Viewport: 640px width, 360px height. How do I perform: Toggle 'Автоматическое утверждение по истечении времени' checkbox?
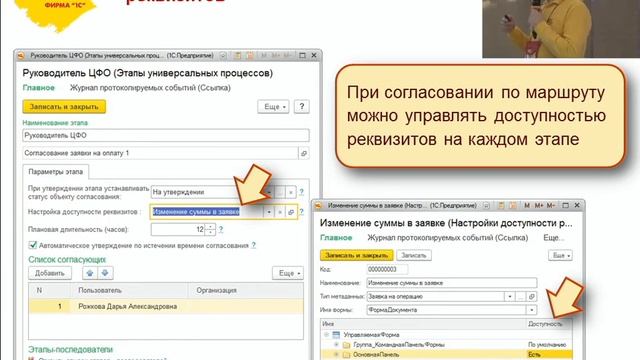click(33, 245)
